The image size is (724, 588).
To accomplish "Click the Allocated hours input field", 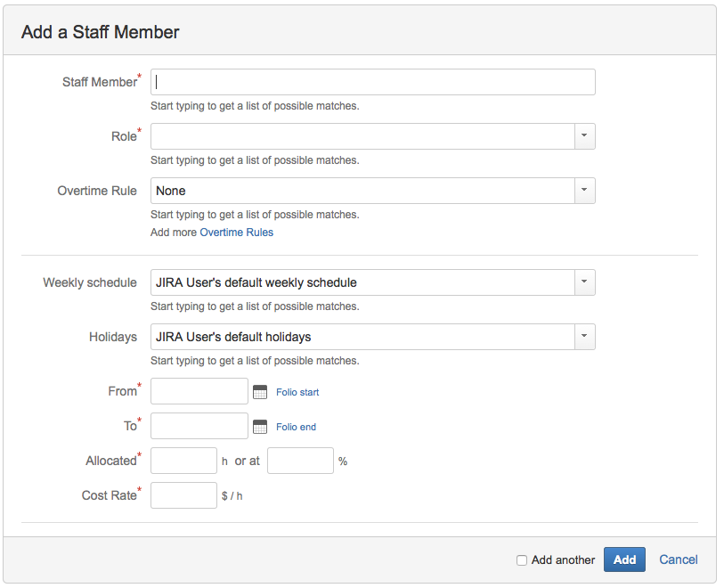I will click(x=183, y=460).
